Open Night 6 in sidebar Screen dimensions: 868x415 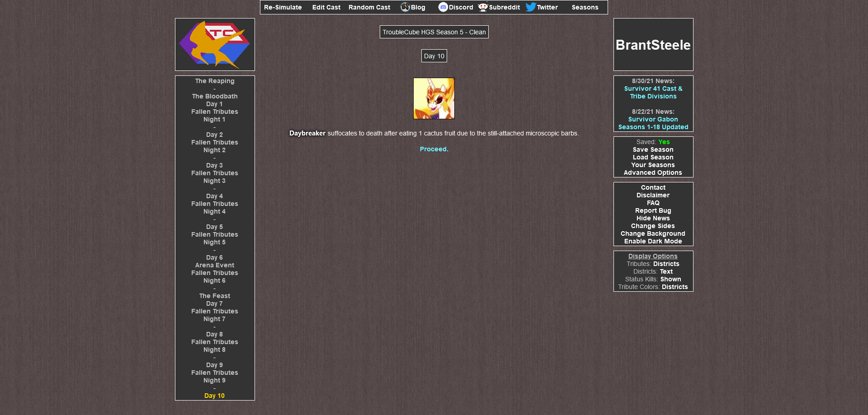(x=215, y=280)
